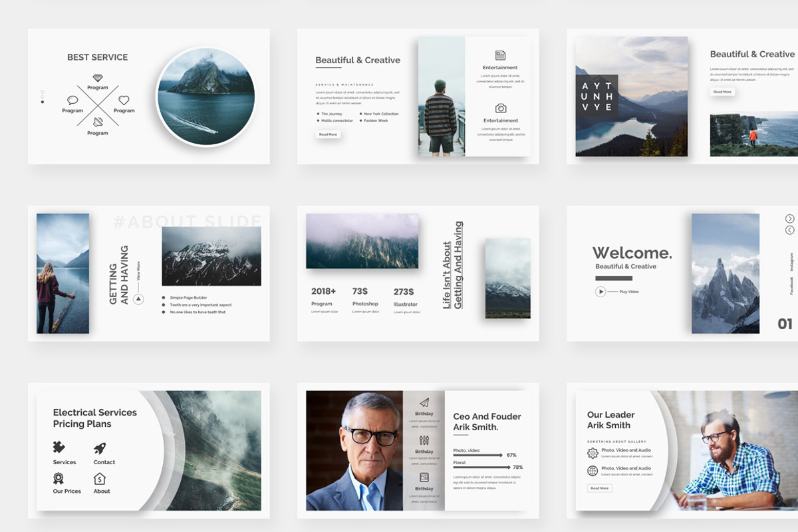Click the BEST SERVICE heading
This screenshot has width=798, height=532.
pyautogui.click(x=98, y=57)
